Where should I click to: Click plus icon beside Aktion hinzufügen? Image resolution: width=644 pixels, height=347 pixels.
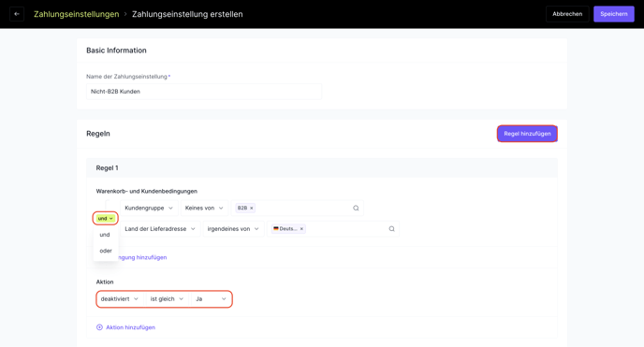click(x=99, y=327)
